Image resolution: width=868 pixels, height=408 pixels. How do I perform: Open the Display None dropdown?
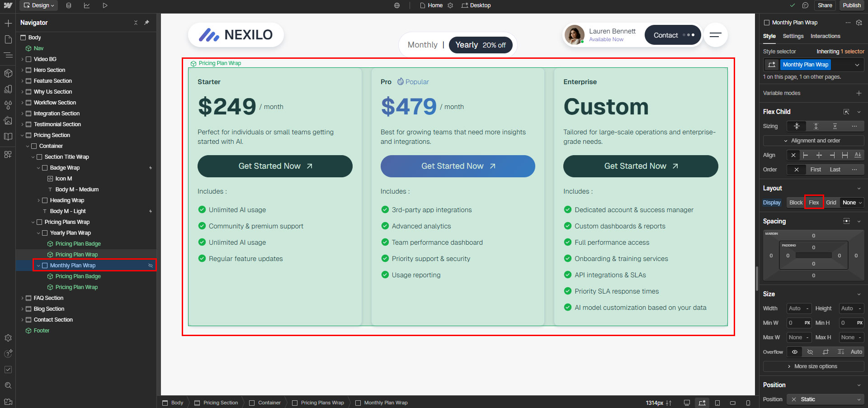(x=852, y=203)
